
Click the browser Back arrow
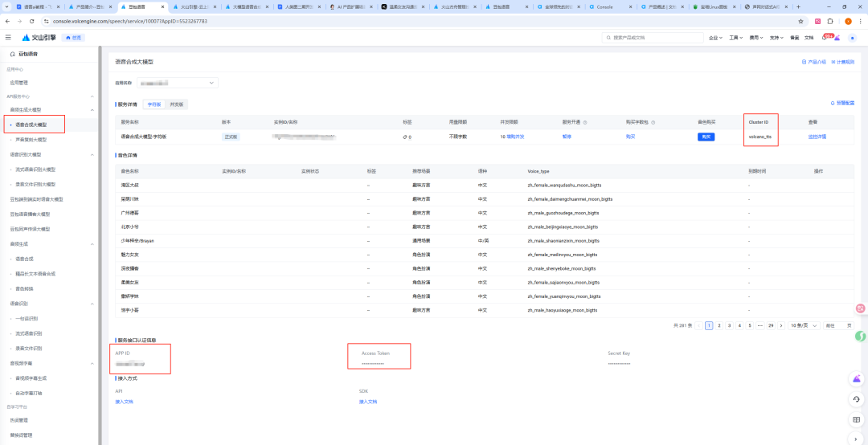pyautogui.click(x=8, y=21)
